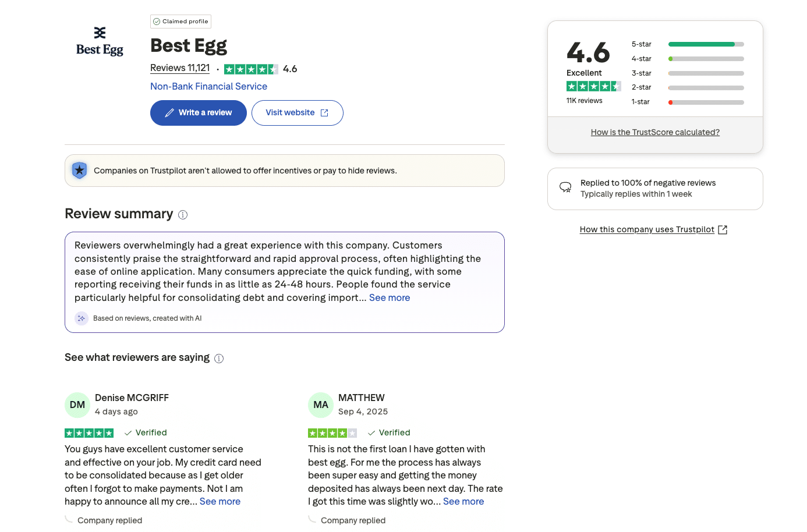The height and width of the screenshot is (532, 807).
Task: Expand MATTHEW's review via See more
Action: (463, 501)
